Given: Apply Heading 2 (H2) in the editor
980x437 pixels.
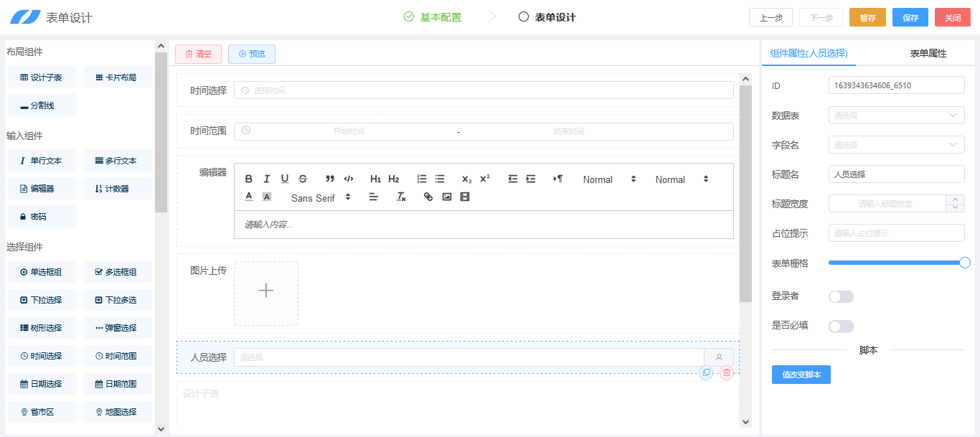Looking at the screenshot, I should coord(394,179).
